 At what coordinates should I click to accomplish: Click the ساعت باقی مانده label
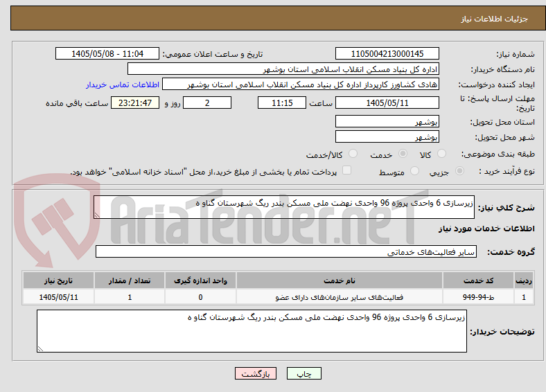77,103
